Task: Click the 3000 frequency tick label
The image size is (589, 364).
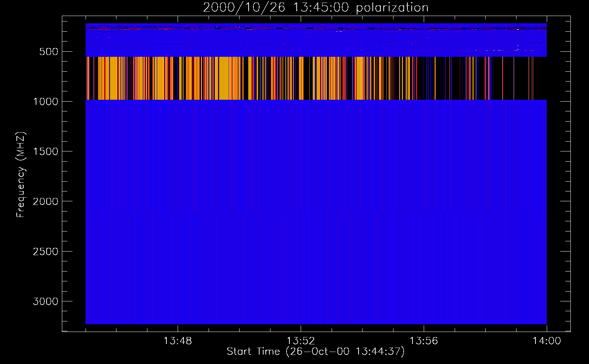Action: coord(46,301)
